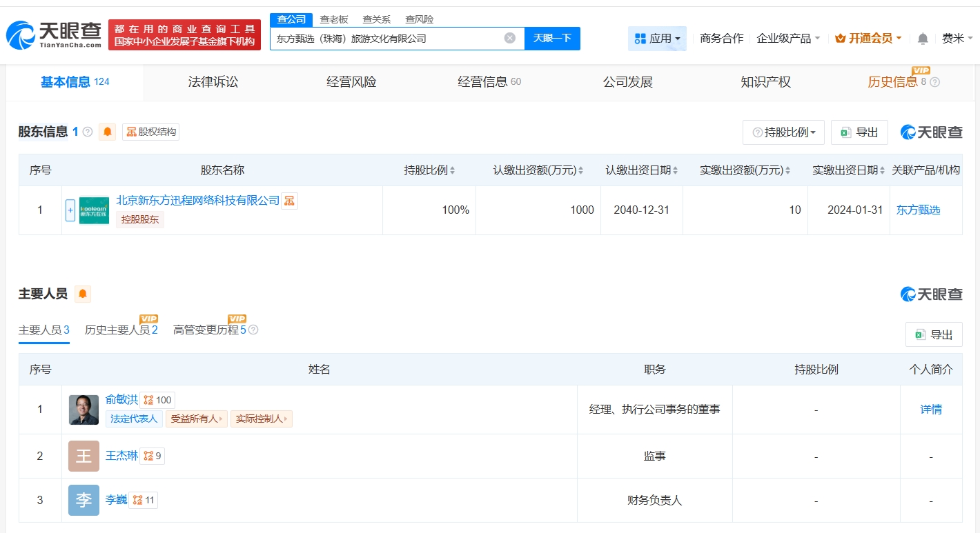Click the shareholder info alert bell icon
Screen dimensions: 980x533
[x=107, y=132]
